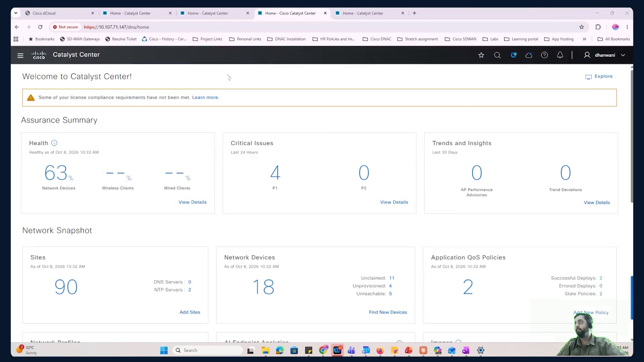
Task: Click the Unreachable count 5
Action: click(x=390, y=294)
